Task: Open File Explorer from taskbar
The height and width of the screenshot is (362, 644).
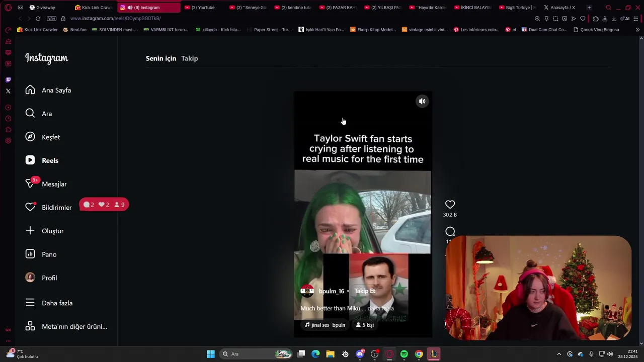Action: pos(330,354)
